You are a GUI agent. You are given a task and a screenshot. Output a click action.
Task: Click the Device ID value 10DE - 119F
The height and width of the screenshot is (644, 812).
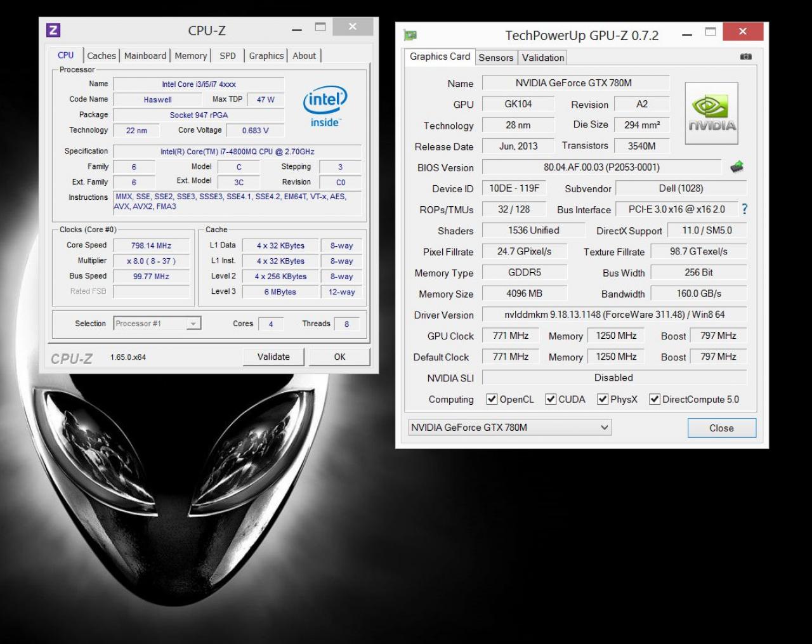pos(514,188)
